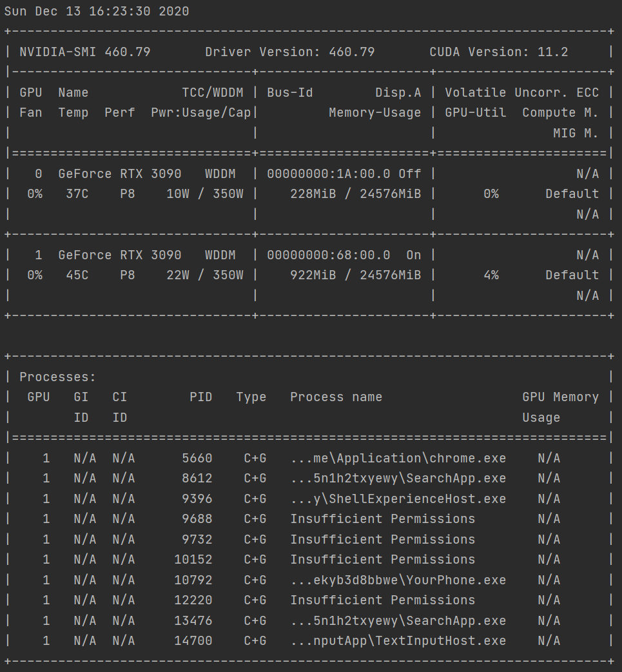Screen dimensions: 622x672
Task: Select the TextInputHost.exe process entry
Action: coord(398,640)
